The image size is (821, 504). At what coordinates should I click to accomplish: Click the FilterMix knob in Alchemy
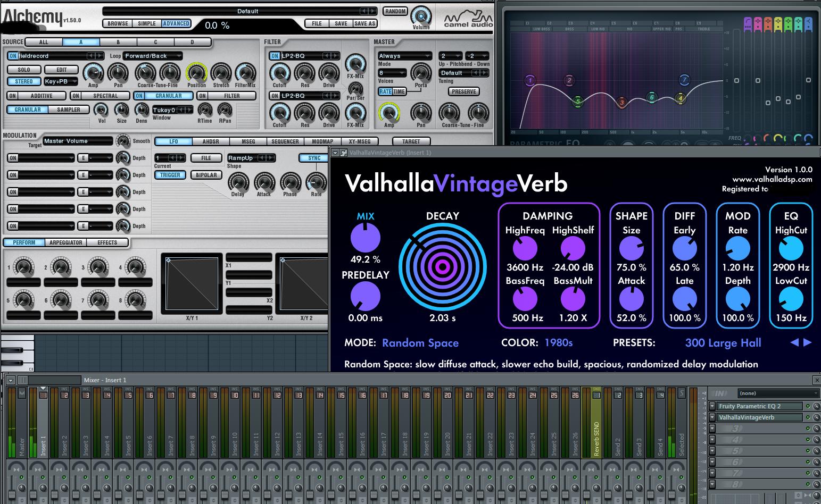click(x=245, y=73)
